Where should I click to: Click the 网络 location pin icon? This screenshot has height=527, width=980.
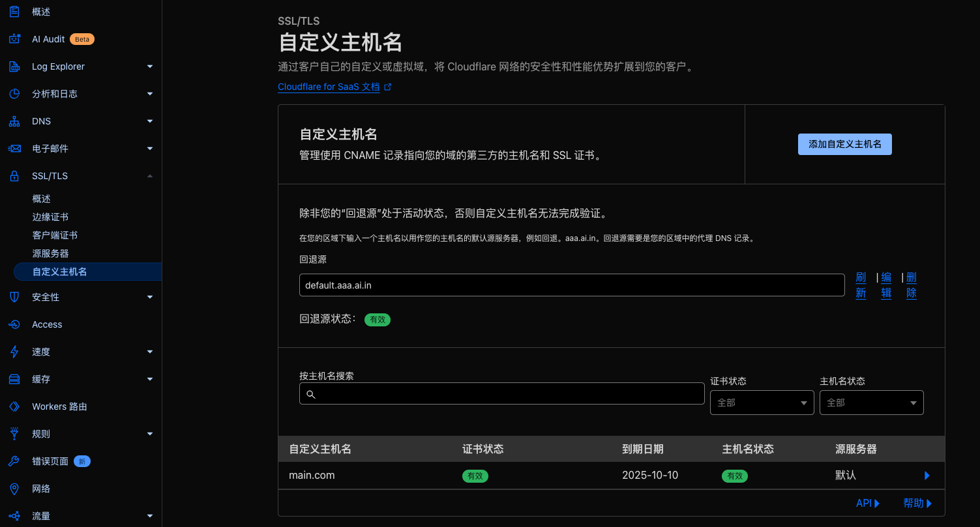coord(14,489)
